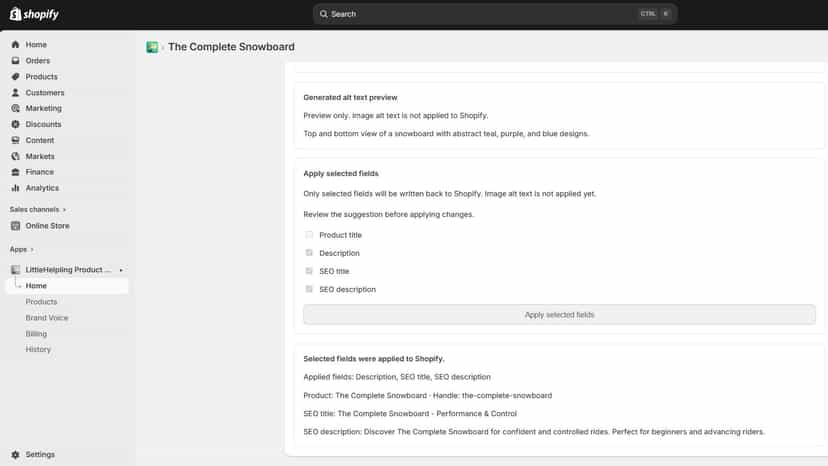This screenshot has width=828, height=466.
Task: Click the Search input field
Action: coord(495,14)
